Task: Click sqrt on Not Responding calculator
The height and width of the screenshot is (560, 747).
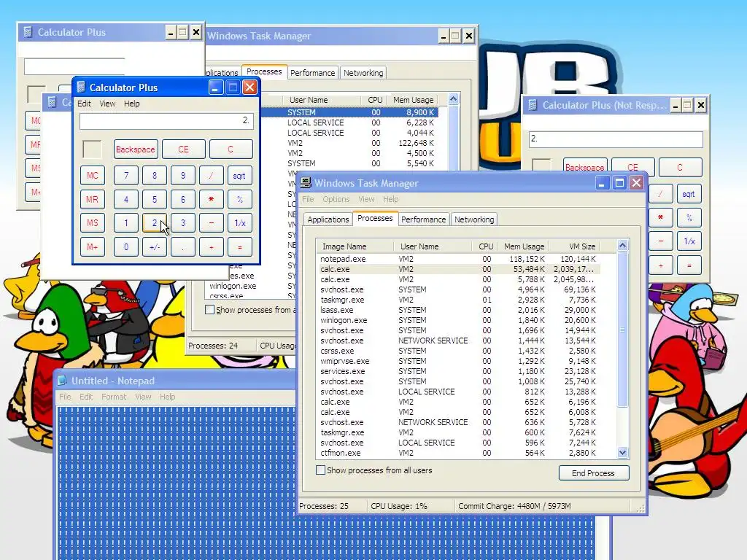Action: pyautogui.click(x=689, y=194)
